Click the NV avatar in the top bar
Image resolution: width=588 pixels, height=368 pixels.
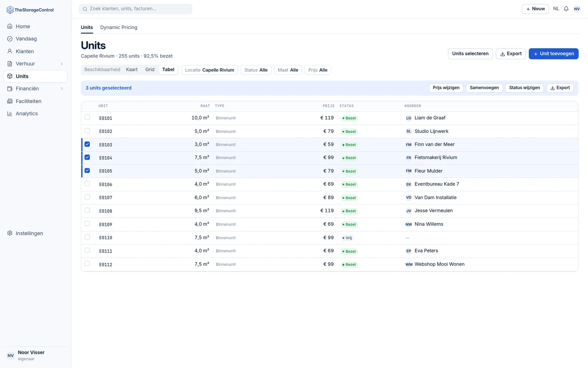pos(577,9)
